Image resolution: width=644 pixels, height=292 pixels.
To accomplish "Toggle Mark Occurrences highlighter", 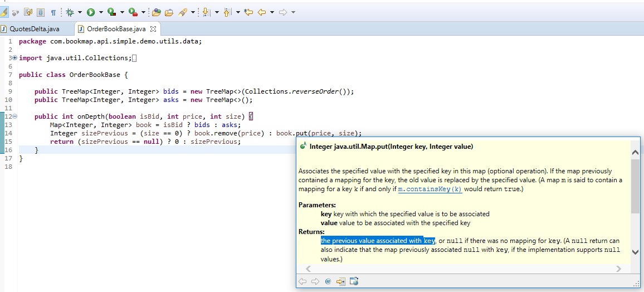I will pos(4,12).
